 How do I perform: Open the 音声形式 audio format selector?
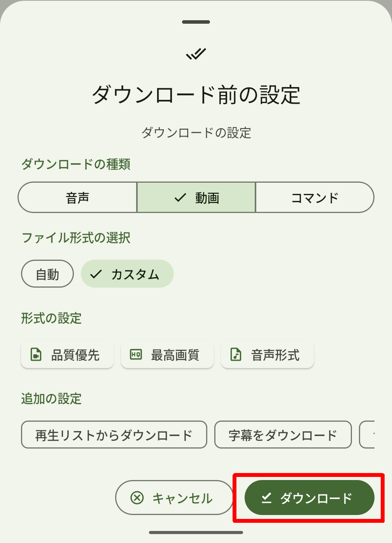(268, 354)
